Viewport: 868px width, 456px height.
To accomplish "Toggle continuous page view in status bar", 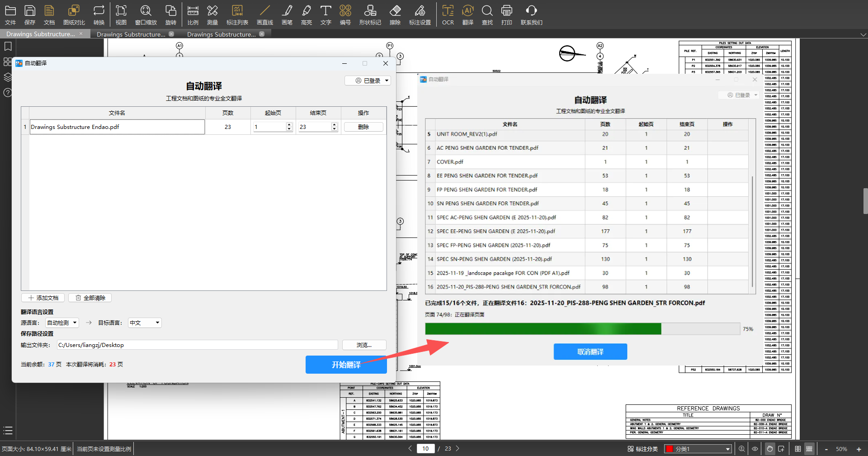I will click(x=809, y=449).
